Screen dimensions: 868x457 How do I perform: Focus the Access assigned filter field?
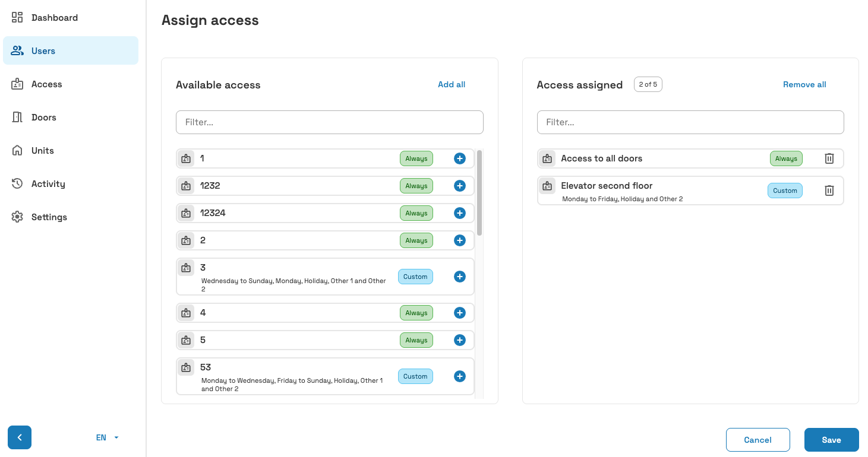(690, 122)
